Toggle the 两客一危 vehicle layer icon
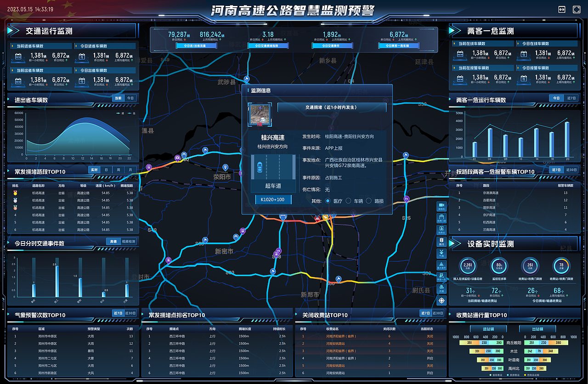The height and width of the screenshot is (384, 588). click(441, 277)
